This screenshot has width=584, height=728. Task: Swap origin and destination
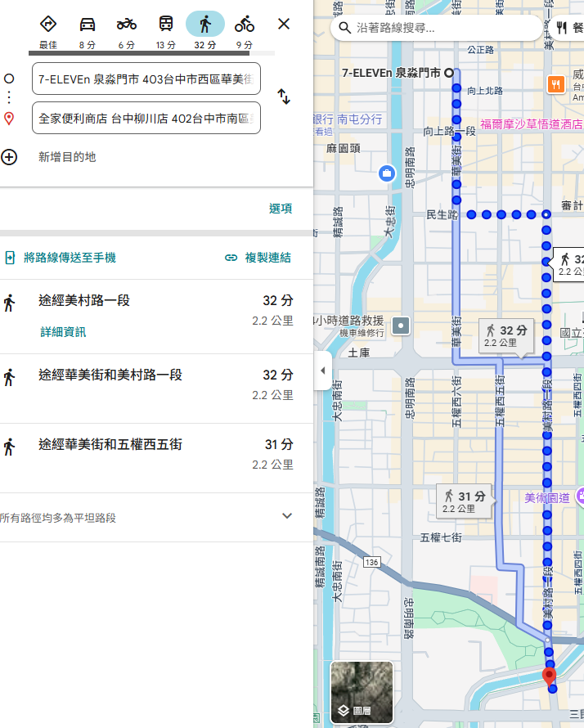284,97
